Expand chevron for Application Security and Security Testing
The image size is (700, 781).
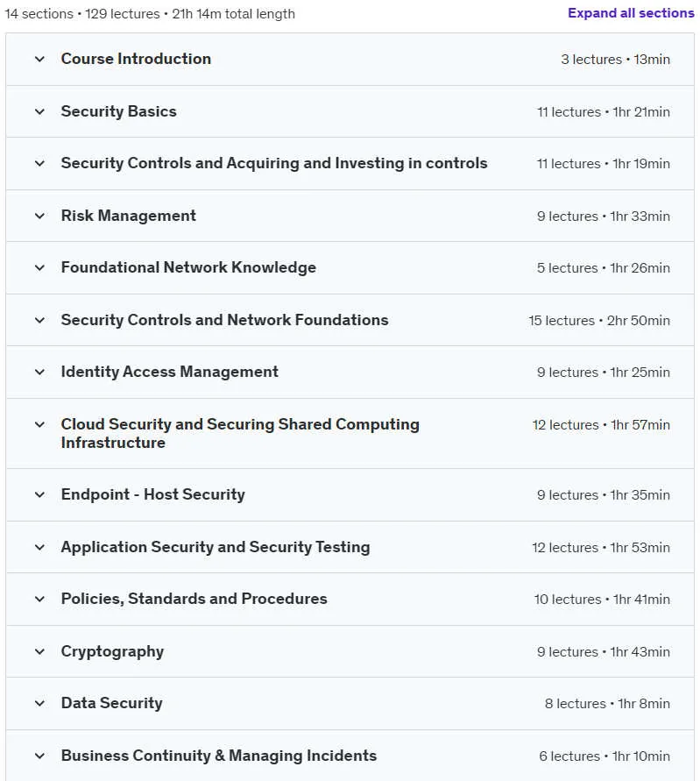pos(39,547)
